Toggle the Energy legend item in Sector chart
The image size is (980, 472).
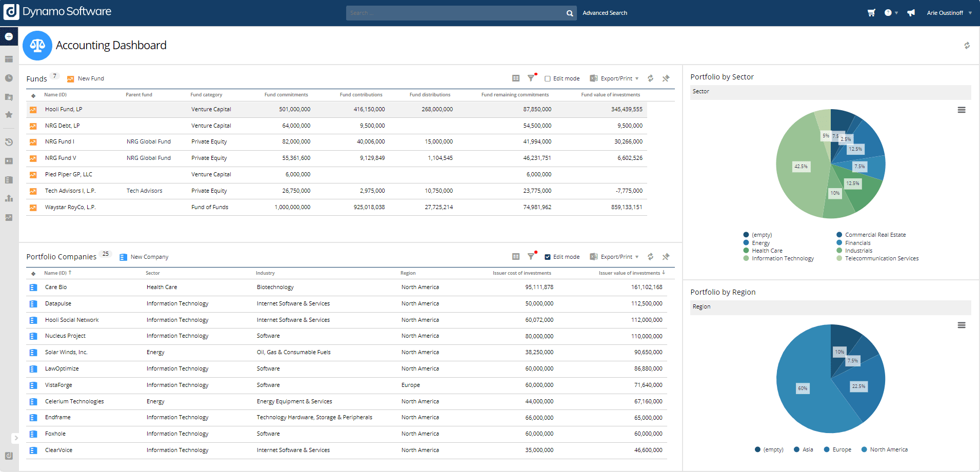(x=761, y=243)
